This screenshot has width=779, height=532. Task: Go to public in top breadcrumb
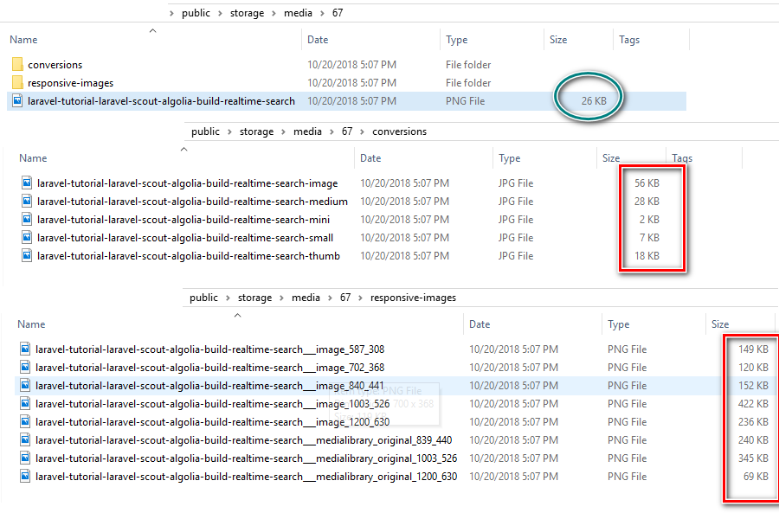point(196,14)
